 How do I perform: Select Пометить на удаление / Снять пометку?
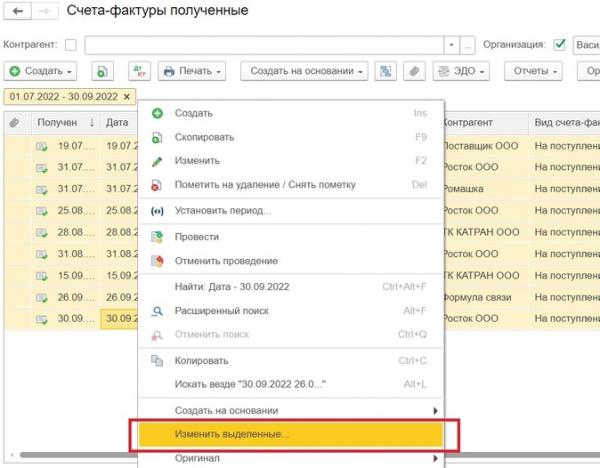291,185
